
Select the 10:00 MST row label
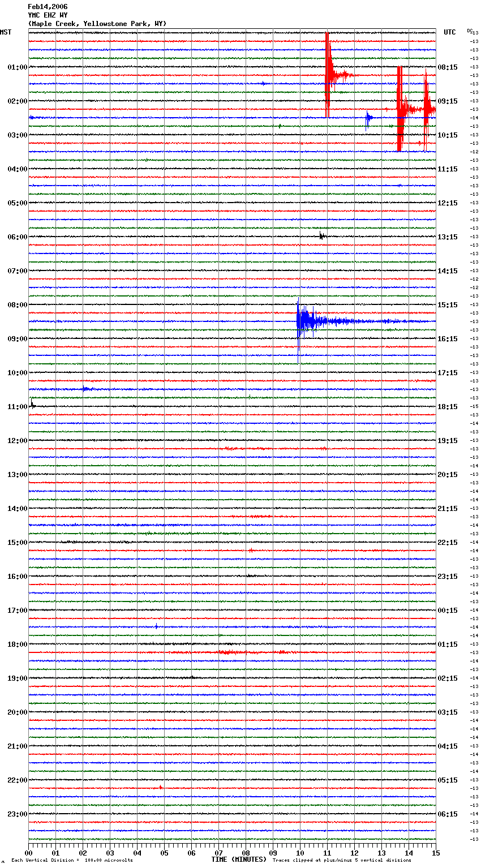click(x=17, y=373)
